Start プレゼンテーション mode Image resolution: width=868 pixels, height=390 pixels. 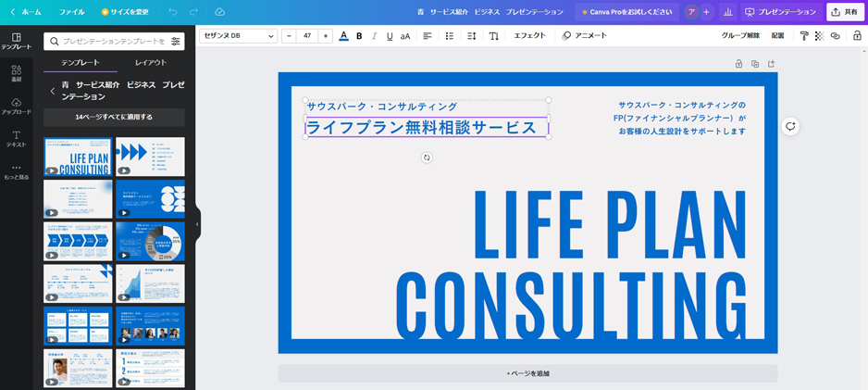click(x=780, y=12)
